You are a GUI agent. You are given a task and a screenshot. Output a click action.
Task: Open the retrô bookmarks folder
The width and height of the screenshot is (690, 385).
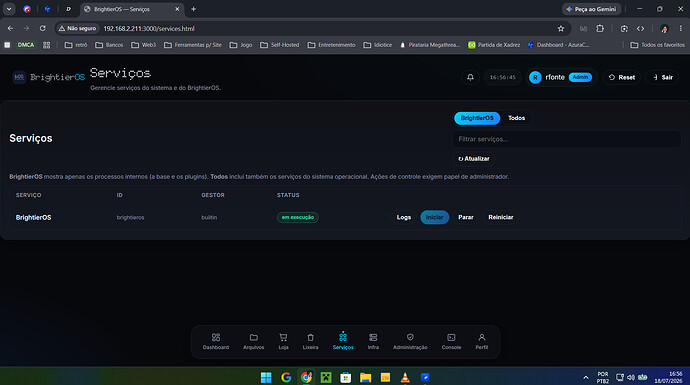[76, 45]
